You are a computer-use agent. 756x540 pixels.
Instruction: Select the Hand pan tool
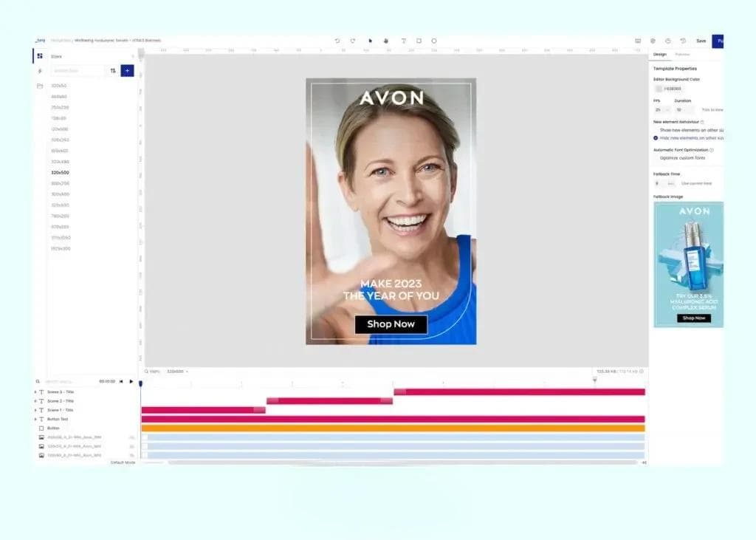tap(386, 42)
